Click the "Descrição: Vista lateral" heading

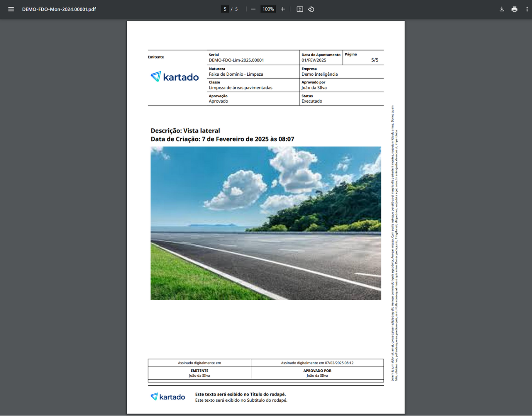tap(185, 130)
